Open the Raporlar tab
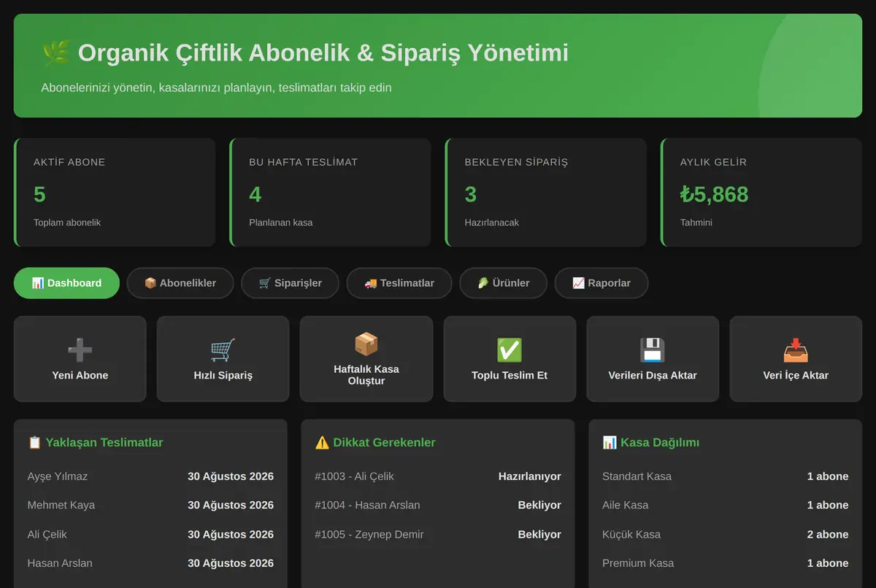This screenshot has width=876, height=588. click(x=602, y=283)
